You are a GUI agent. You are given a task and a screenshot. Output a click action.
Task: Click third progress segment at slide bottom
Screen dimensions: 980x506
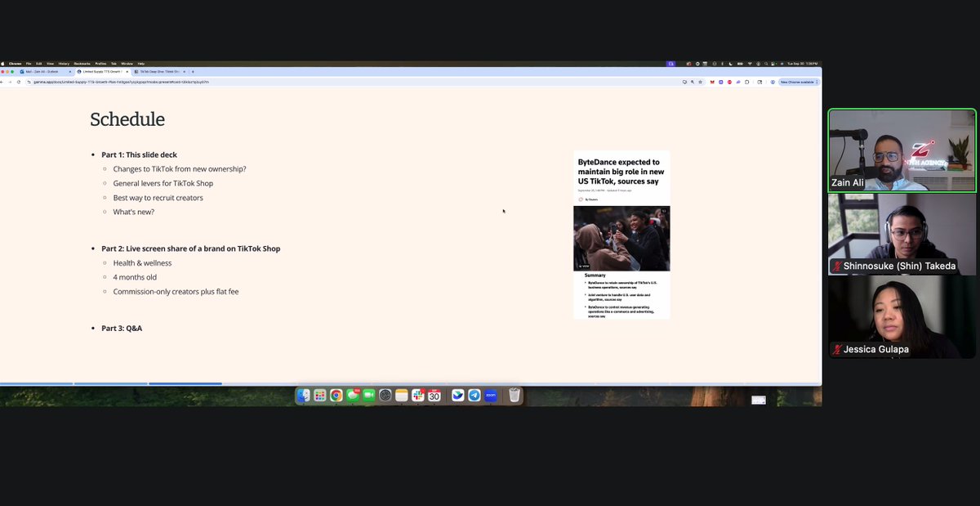(185, 383)
